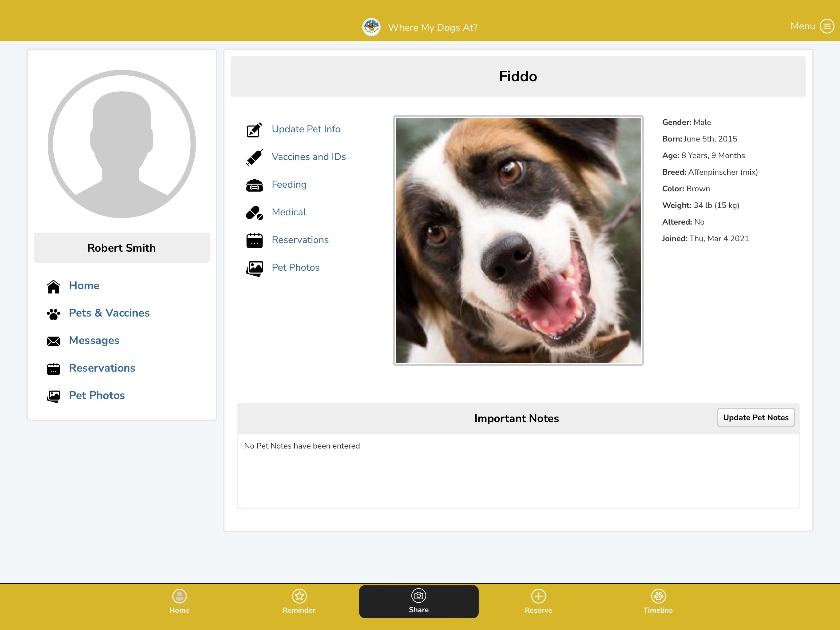The image size is (840, 630).
Task: Open the Medical link
Action: 289,212
